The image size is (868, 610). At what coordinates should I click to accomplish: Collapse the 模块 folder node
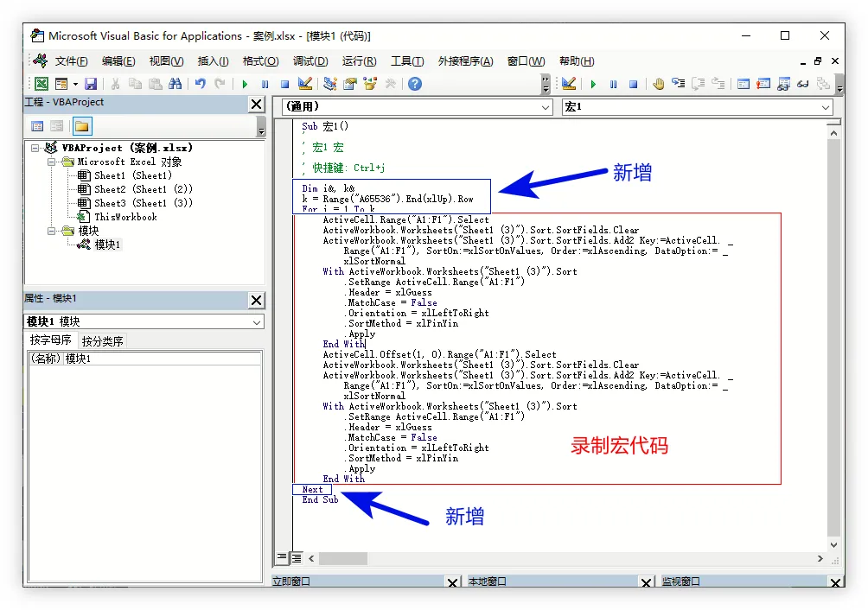[52, 232]
